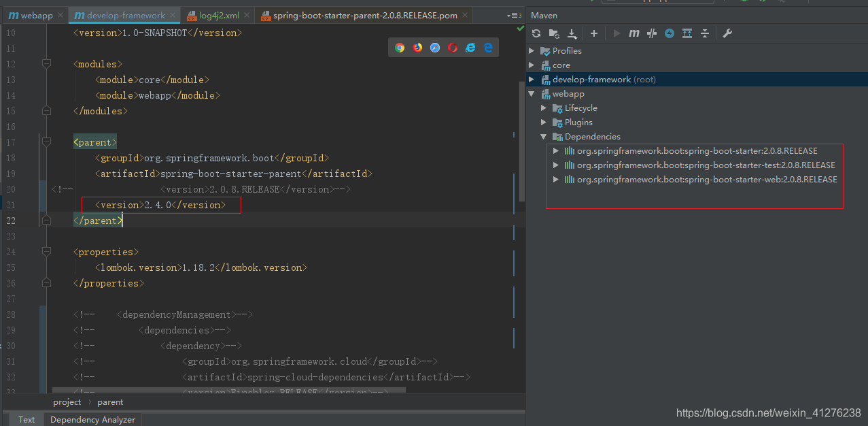
Task: Open pom in Chrome browser
Action: [400, 48]
